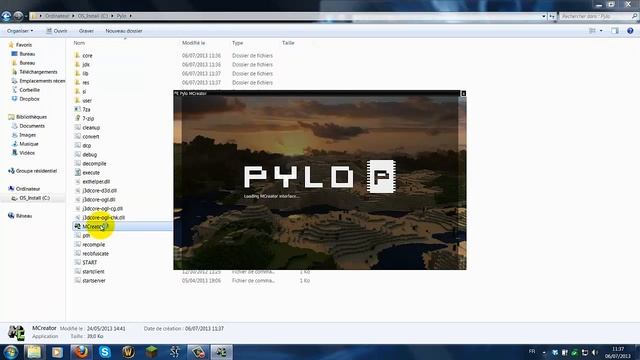Click the refresh button beside address bar

(x=552, y=16)
